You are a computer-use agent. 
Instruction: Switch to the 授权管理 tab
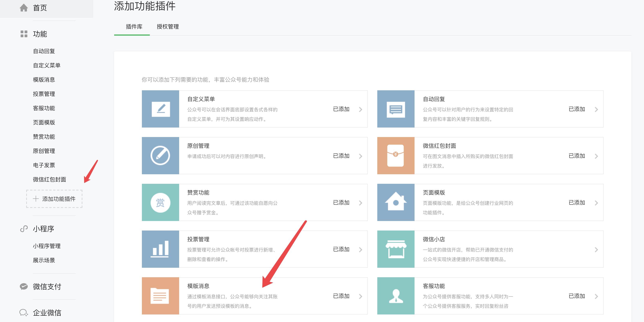168,26
